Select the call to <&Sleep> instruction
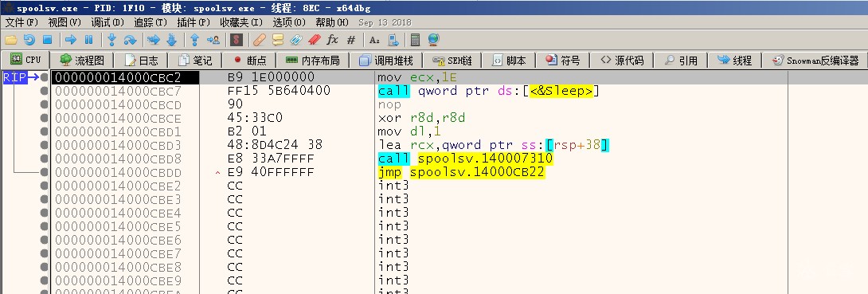This screenshot has width=868, height=294. pos(488,91)
